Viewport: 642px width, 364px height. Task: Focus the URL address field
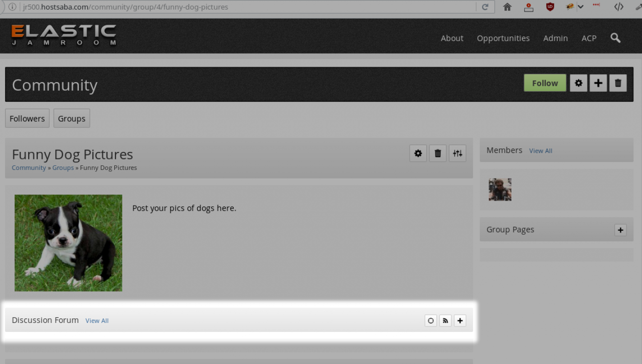[x=248, y=7]
